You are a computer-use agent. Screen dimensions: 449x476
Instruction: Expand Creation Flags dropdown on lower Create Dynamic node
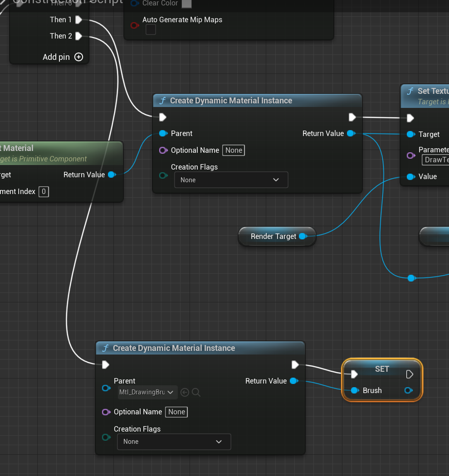pos(174,442)
